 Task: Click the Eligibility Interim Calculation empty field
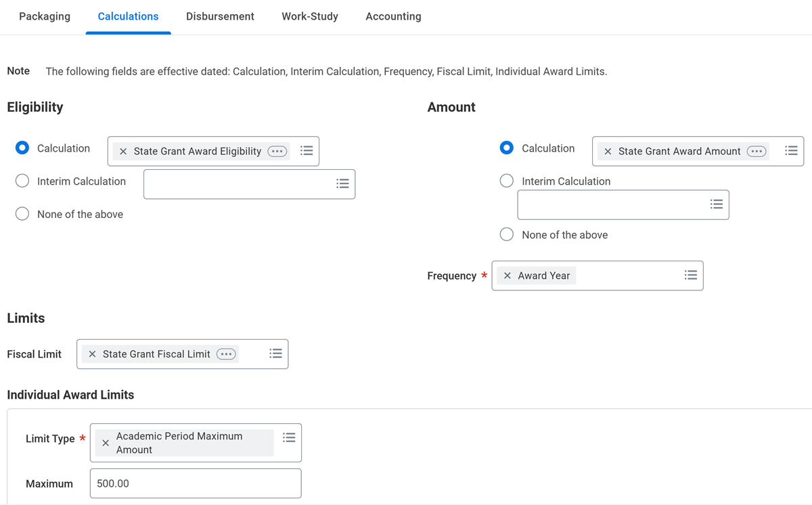[249, 184]
